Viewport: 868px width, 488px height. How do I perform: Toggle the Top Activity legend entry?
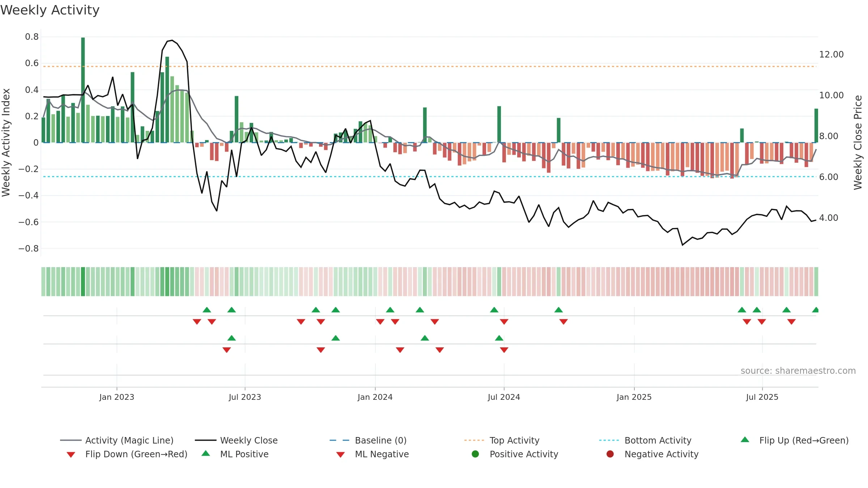point(502,440)
